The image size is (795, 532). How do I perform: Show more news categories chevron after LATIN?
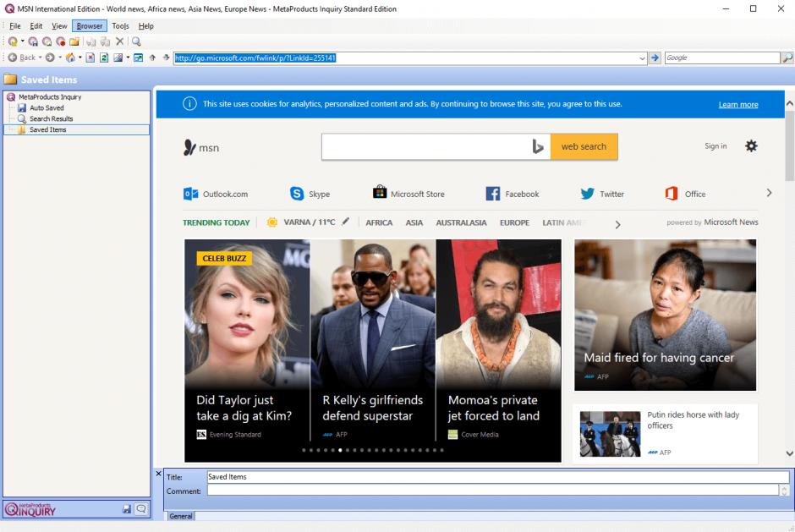(617, 225)
